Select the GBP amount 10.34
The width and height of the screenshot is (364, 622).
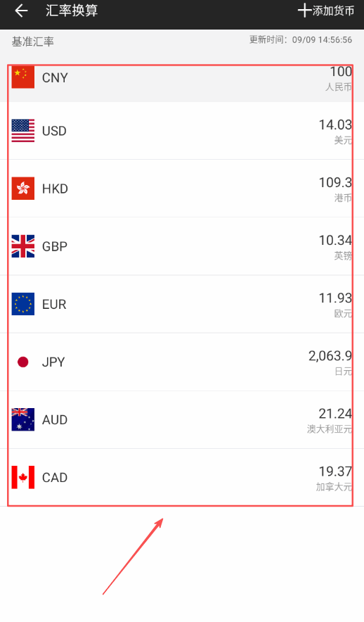335,241
